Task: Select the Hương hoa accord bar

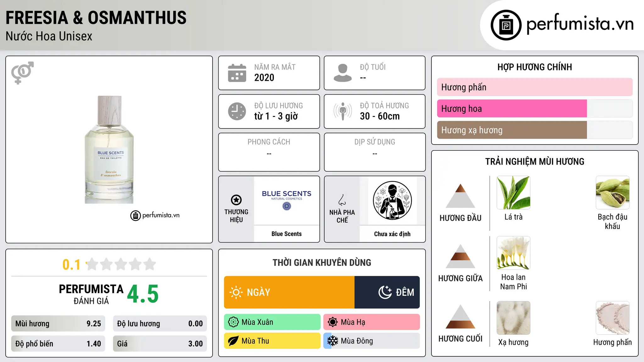Action: (x=535, y=108)
